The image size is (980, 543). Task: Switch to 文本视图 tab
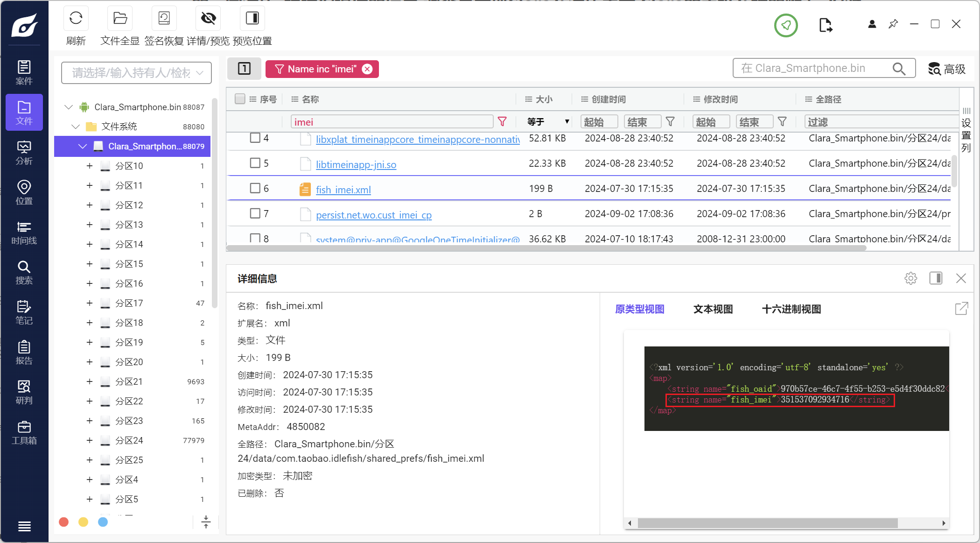(x=713, y=309)
